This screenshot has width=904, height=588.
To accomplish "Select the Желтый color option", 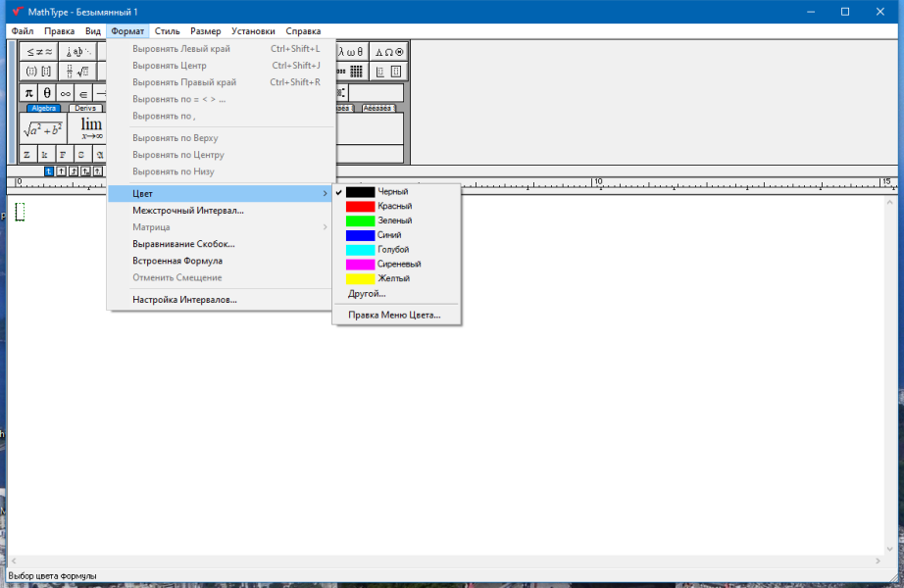I will pyautogui.click(x=397, y=278).
